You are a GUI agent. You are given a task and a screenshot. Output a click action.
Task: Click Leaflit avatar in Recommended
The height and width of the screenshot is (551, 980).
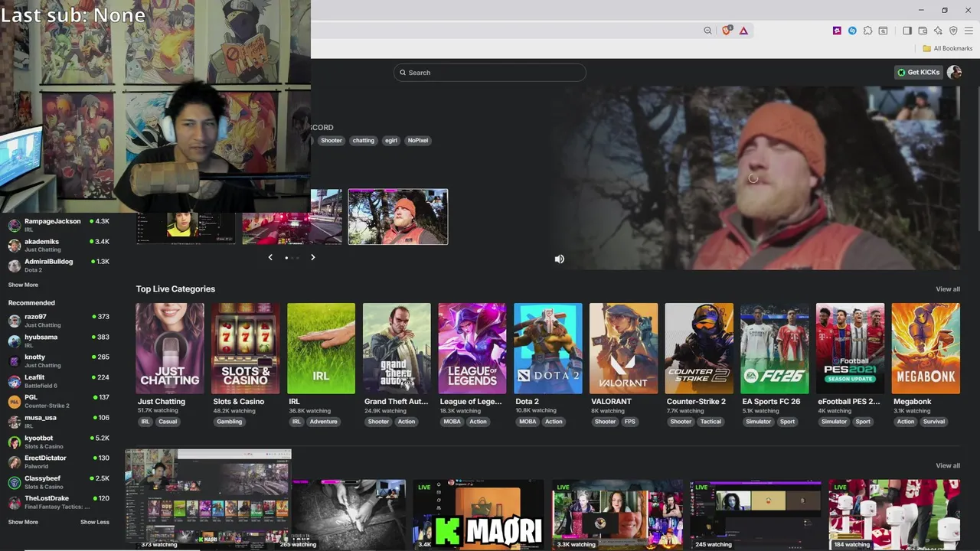coord(15,381)
